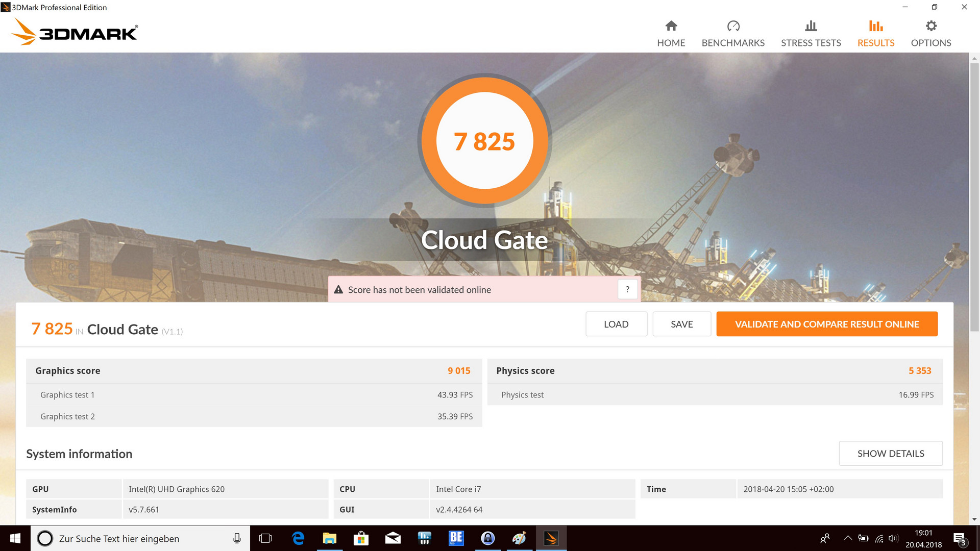
Task: Go to the HOME tab
Action: click(671, 34)
